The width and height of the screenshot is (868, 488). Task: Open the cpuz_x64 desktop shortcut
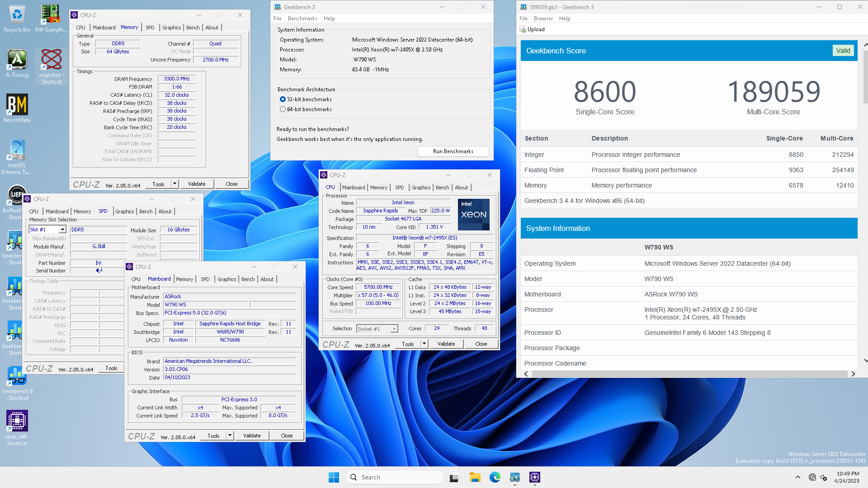pyautogui.click(x=17, y=428)
